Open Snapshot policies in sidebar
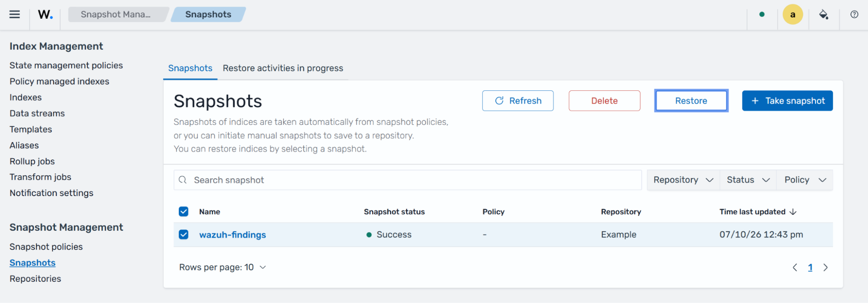Screen dimensions: 868x303 (46, 247)
